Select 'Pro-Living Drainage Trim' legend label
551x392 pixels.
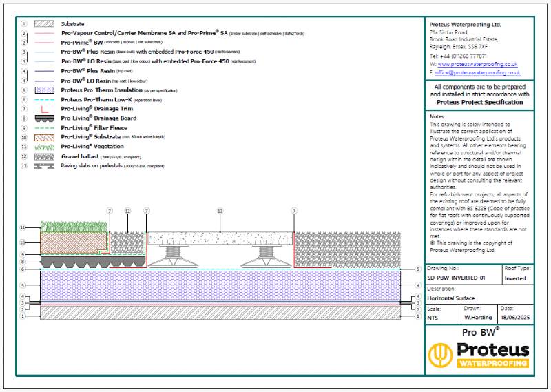pos(97,109)
